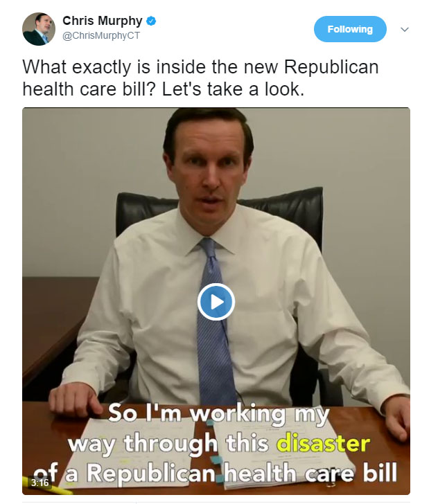Expand the tweet options chevron
The width and height of the screenshot is (438, 504).
point(405,30)
